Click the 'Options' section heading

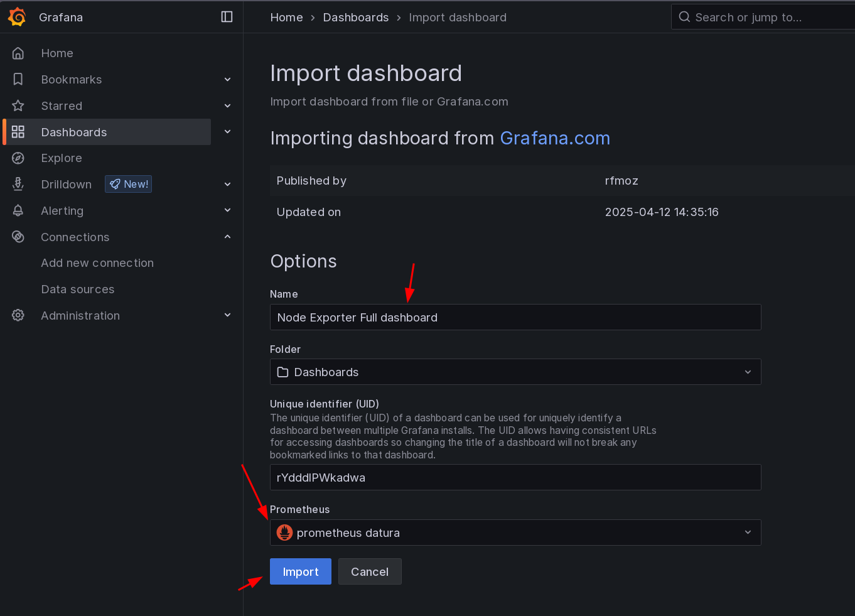coord(304,261)
